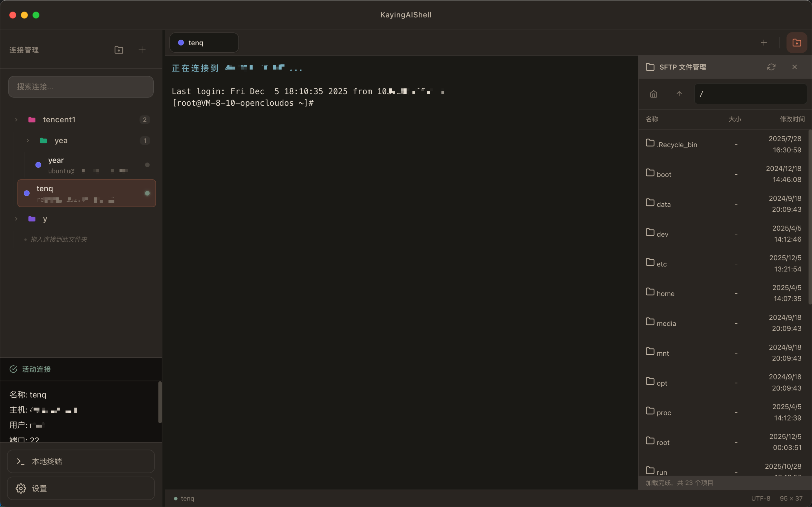Image resolution: width=812 pixels, height=507 pixels.
Task: Expand the yea subfolder
Action: coord(28,141)
